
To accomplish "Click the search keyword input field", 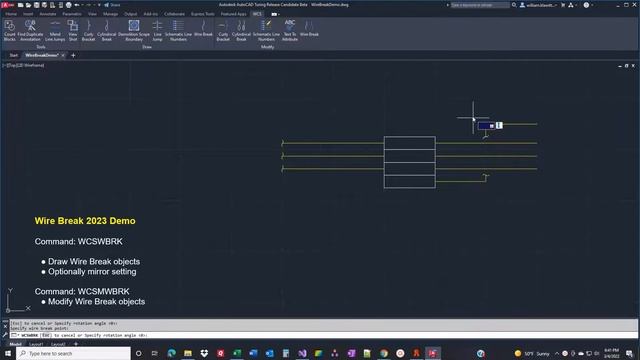I will point(480,5).
